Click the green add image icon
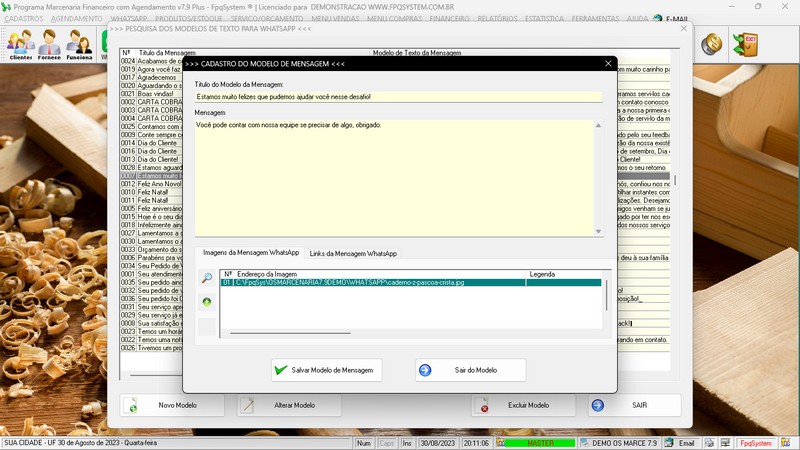This screenshot has width=800, height=450. pos(207,302)
